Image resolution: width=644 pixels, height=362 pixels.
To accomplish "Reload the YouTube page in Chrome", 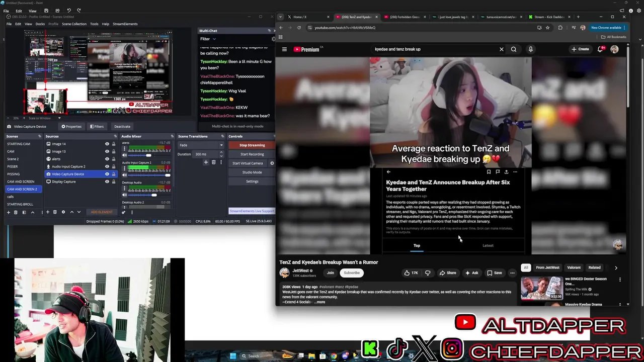I will (299, 28).
